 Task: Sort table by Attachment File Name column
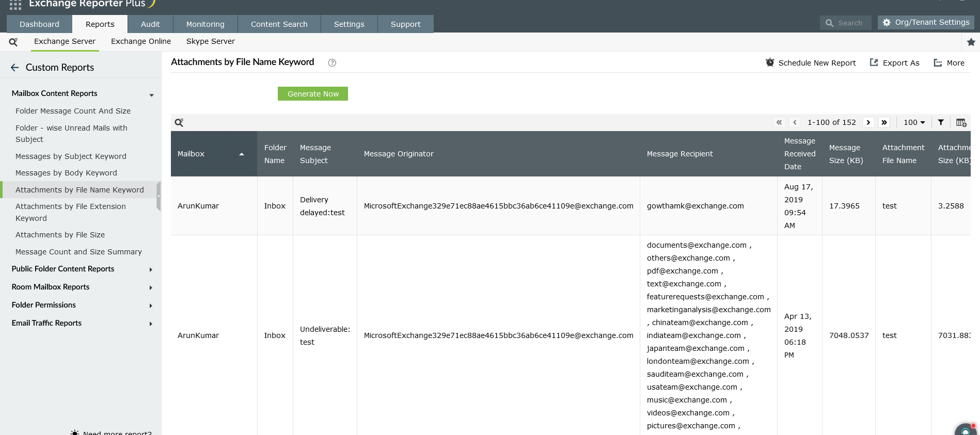903,154
